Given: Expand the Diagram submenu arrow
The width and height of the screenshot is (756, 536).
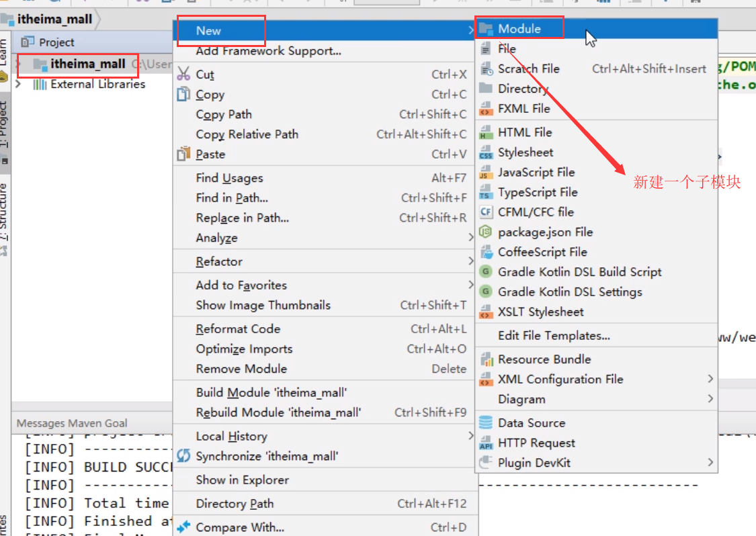Looking at the screenshot, I should pos(710,398).
